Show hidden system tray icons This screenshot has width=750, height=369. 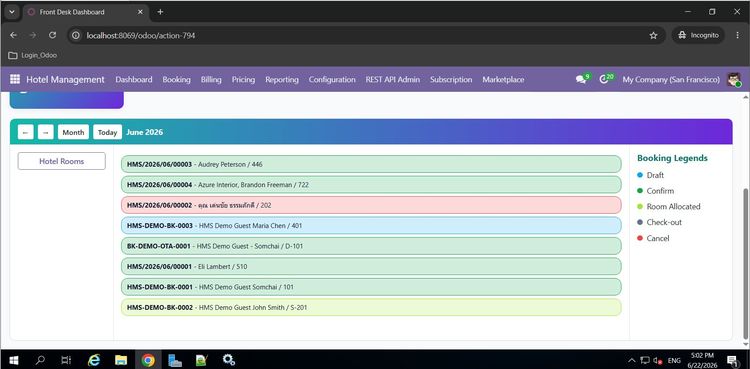point(632,360)
